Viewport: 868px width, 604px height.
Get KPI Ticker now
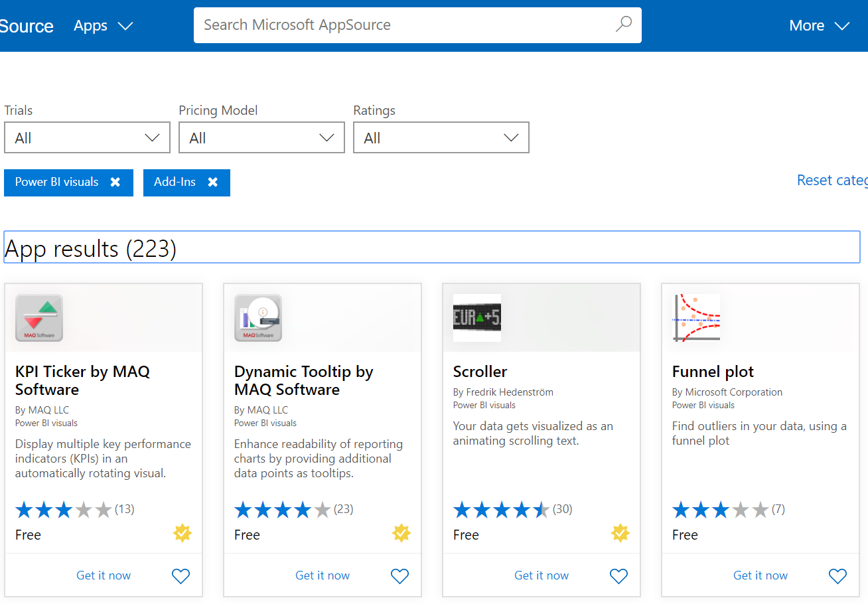(x=104, y=575)
